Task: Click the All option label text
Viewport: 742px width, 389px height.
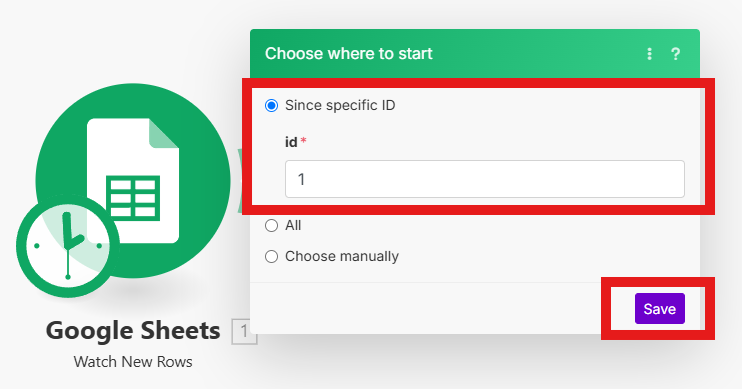Action: [293, 225]
